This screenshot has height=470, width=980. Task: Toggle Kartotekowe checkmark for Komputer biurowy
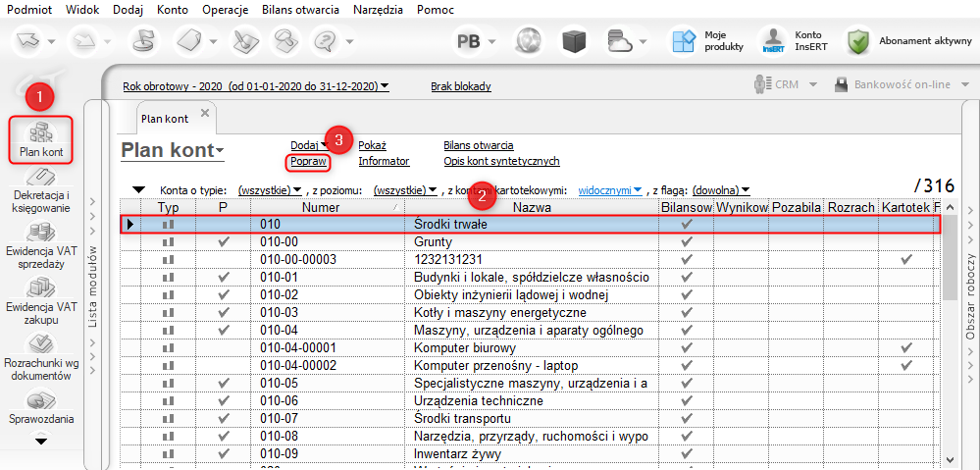coord(904,348)
